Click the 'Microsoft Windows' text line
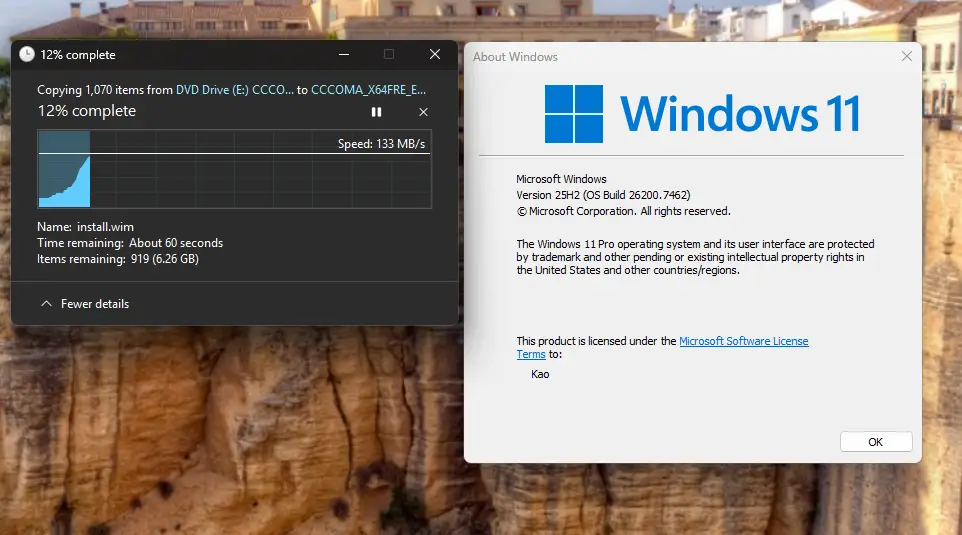Viewport: 962px width, 535px height. click(x=561, y=179)
